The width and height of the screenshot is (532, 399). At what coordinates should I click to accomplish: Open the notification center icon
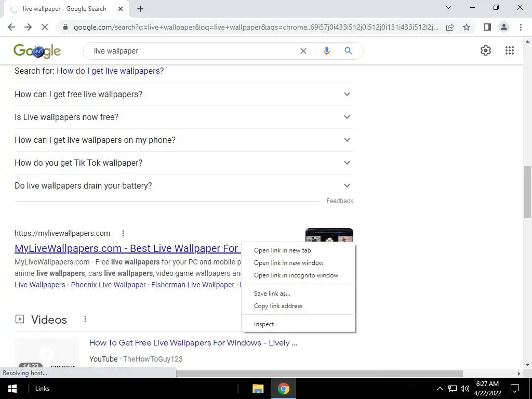[515, 389]
